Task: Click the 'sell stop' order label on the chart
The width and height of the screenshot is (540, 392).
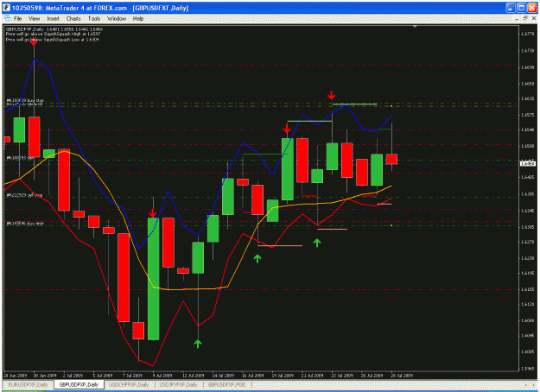Action: click(x=24, y=195)
